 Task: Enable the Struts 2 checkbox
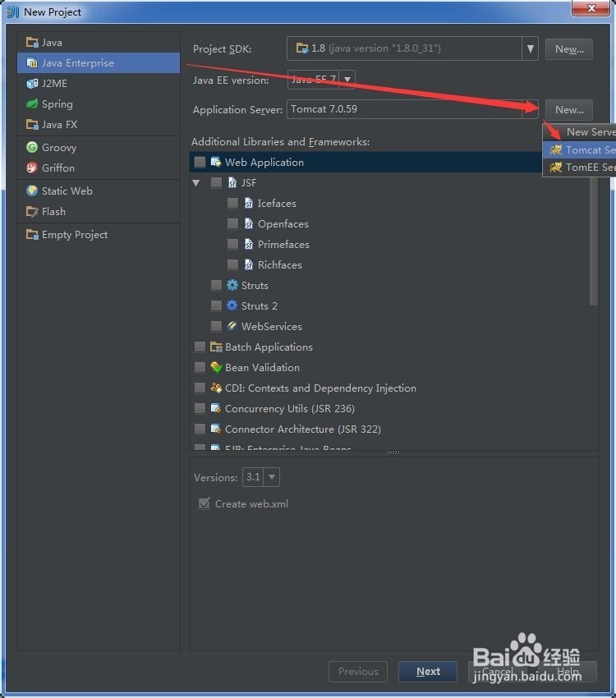tap(216, 305)
